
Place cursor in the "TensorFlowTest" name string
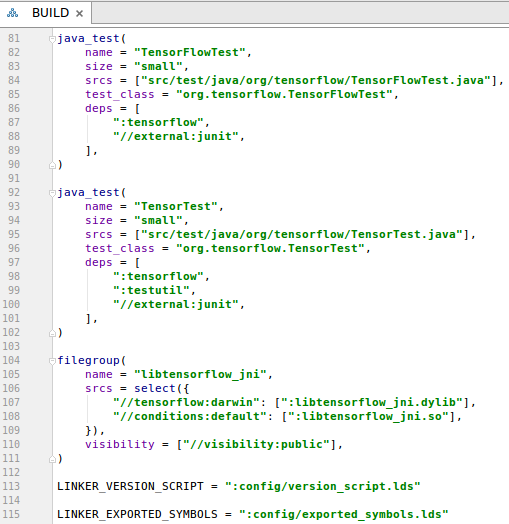coord(189,52)
